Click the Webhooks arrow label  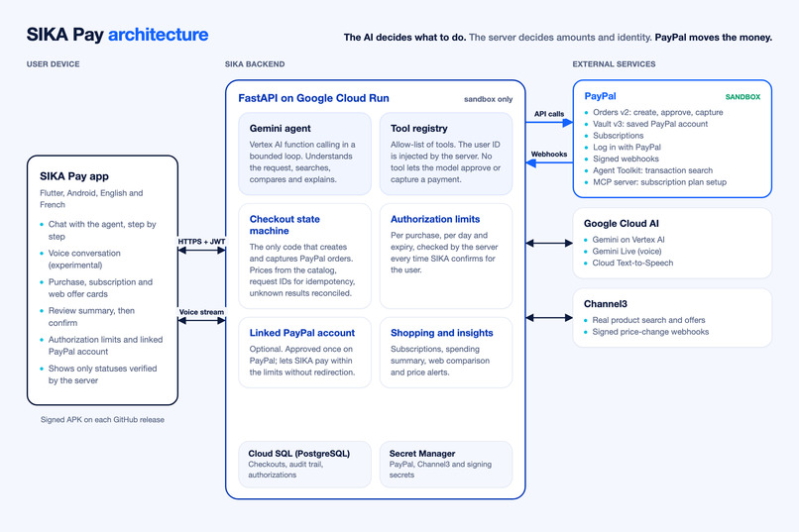(x=549, y=155)
